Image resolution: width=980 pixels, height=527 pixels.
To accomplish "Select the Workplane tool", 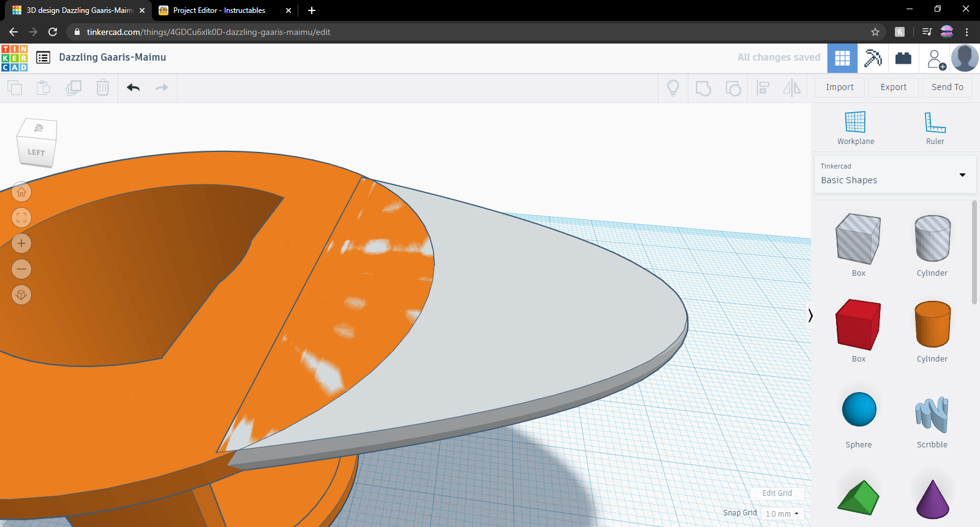I will [856, 128].
